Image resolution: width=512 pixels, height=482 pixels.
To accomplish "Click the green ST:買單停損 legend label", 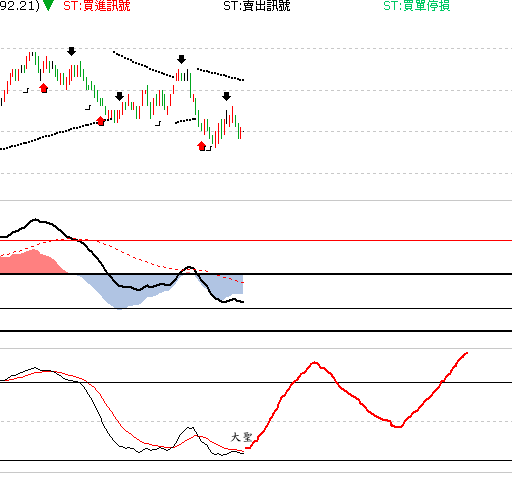I will pos(417,6).
